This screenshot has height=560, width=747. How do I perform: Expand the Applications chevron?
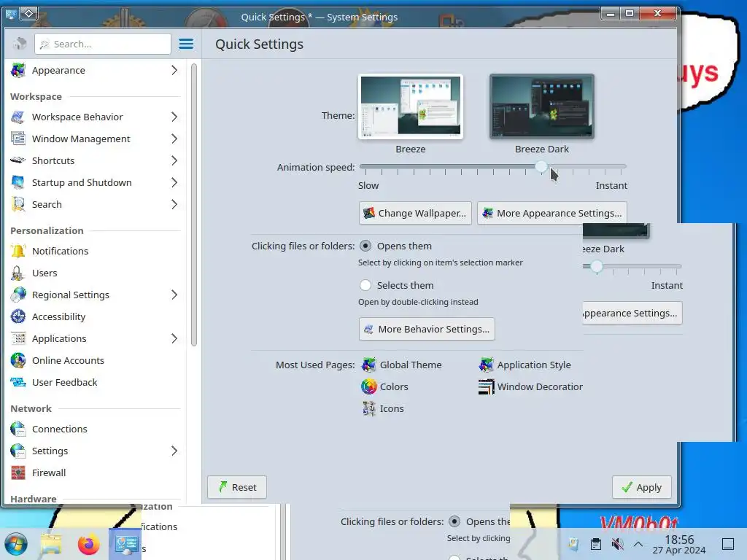(x=174, y=338)
